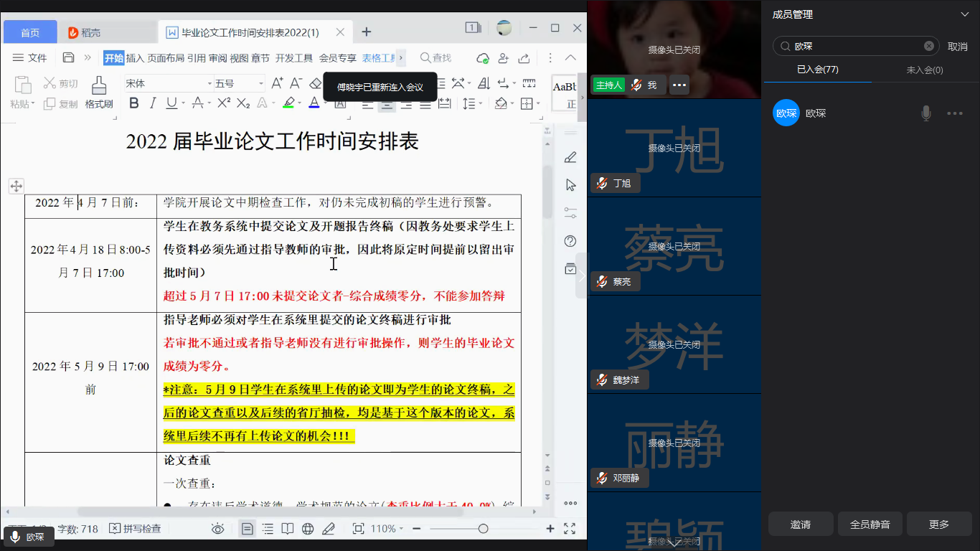Open the 文件 menu
The width and height of the screenshot is (980, 551).
[x=30, y=58]
